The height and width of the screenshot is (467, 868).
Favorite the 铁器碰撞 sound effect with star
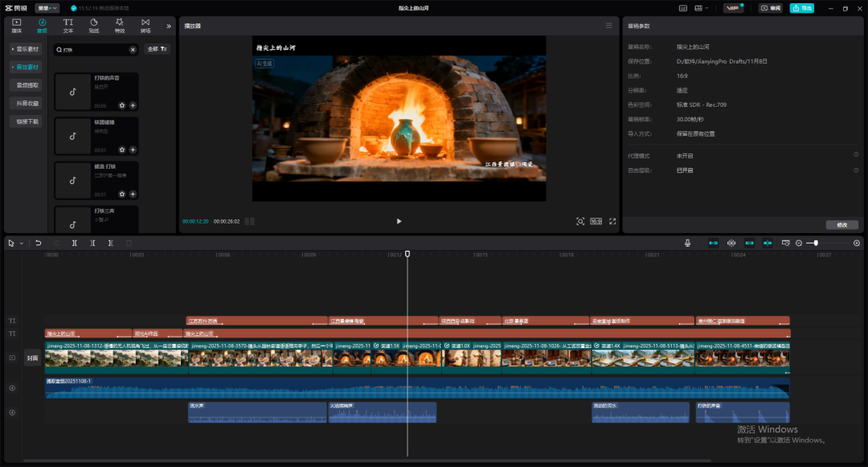122,150
